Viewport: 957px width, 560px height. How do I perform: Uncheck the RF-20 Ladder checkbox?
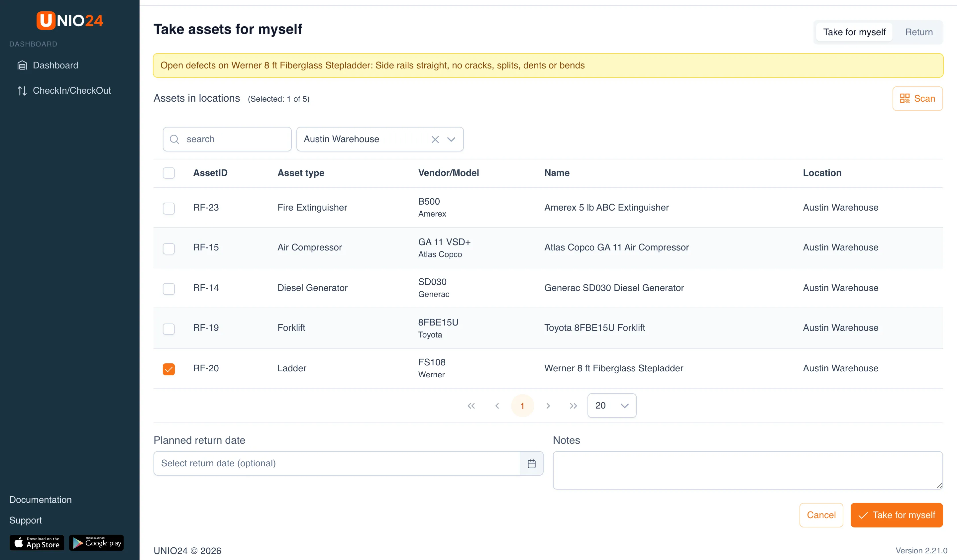pos(168,369)
